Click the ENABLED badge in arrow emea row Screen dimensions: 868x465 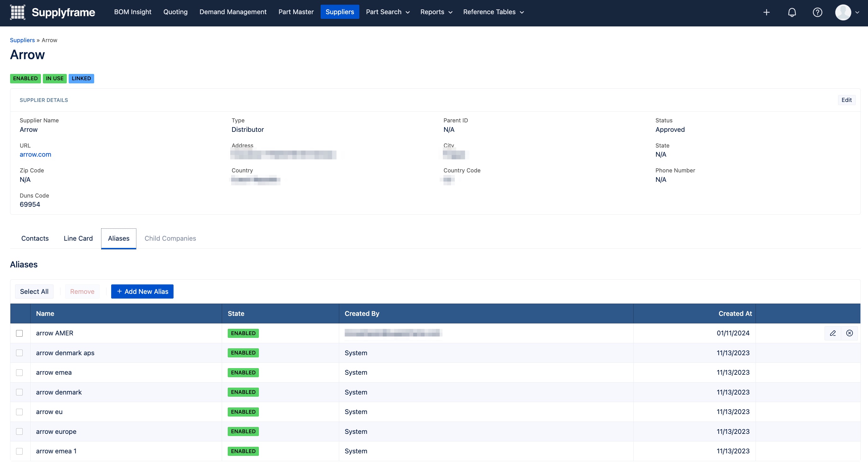coord(243,373)
